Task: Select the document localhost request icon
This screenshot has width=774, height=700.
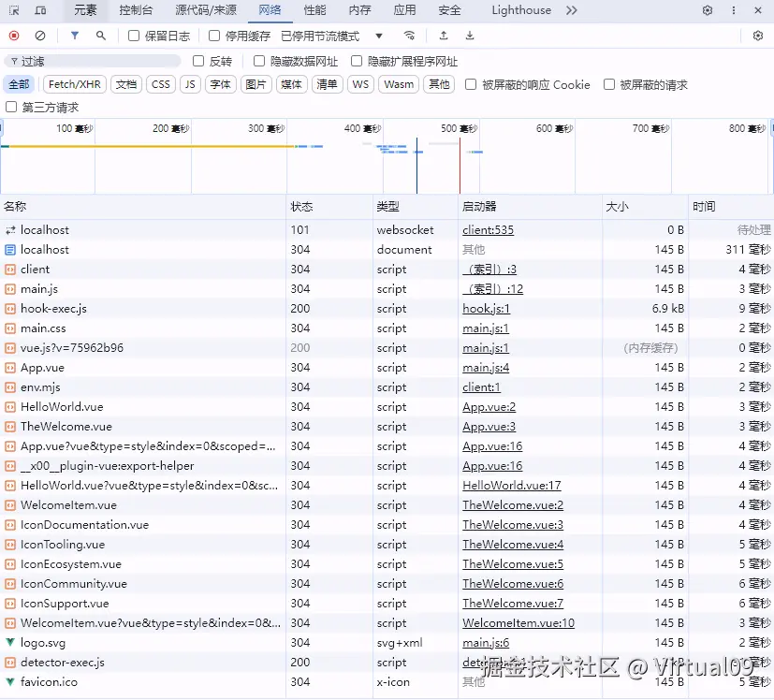Action: [x=10, y=250]
